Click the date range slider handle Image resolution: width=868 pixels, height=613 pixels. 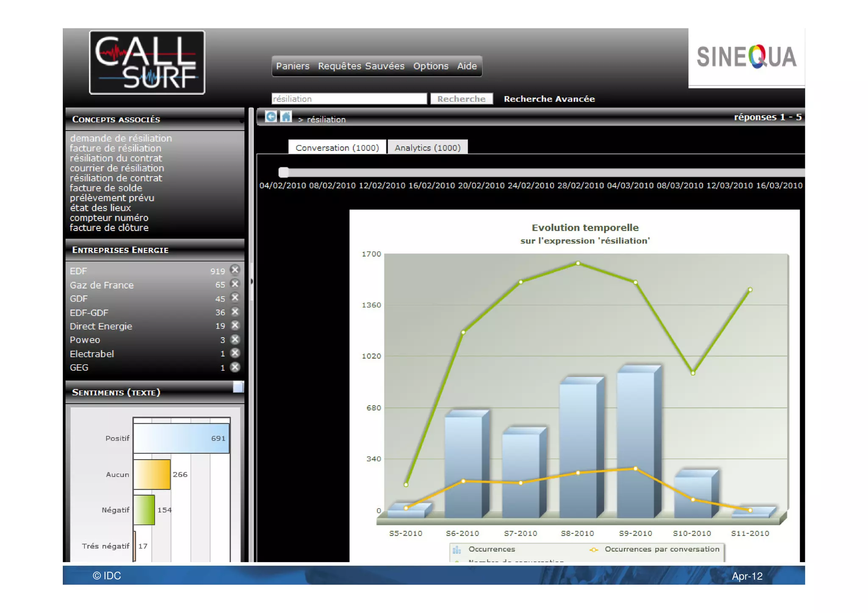click(284, 172)
